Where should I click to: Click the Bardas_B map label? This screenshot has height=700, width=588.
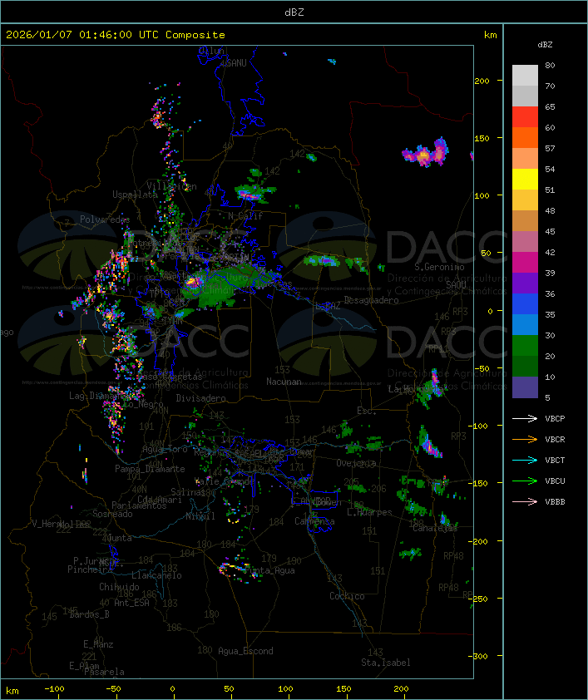[x=89, y=614]
